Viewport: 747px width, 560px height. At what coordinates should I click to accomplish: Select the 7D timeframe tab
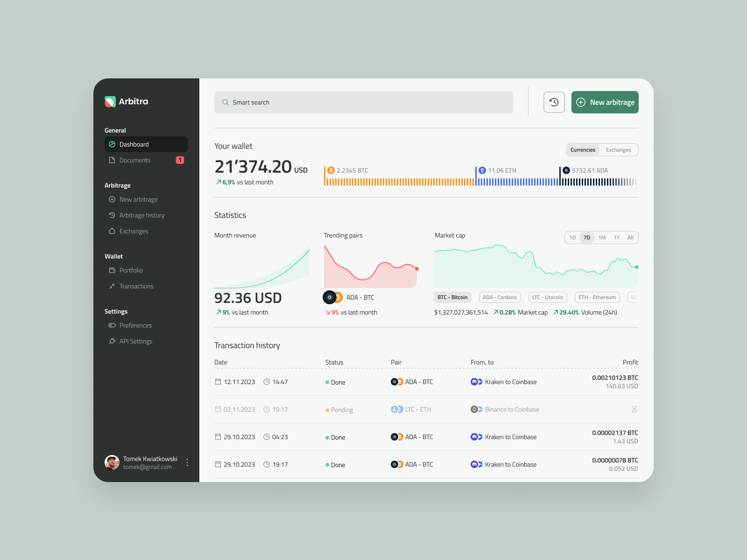tap(586, 238)
